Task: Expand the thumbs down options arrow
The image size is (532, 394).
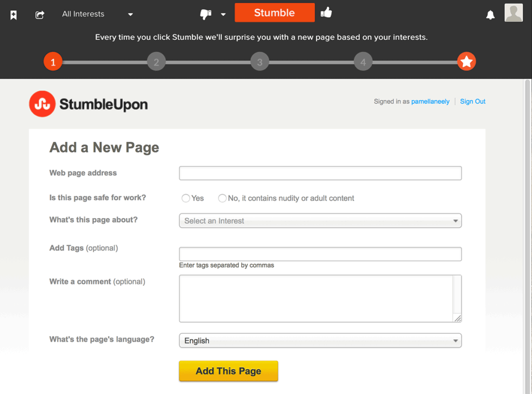Action: tap(223, 15)
